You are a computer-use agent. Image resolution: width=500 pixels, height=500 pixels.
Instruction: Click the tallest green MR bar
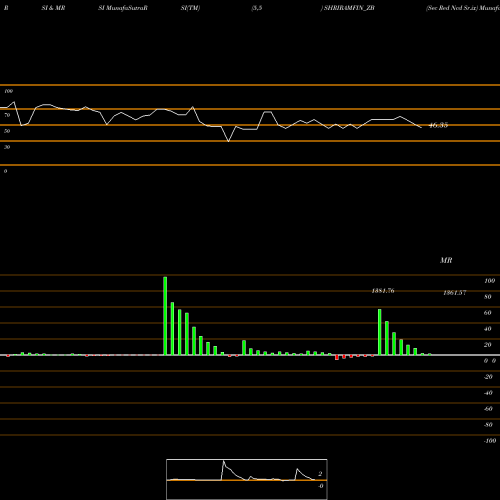click(165, 316)
